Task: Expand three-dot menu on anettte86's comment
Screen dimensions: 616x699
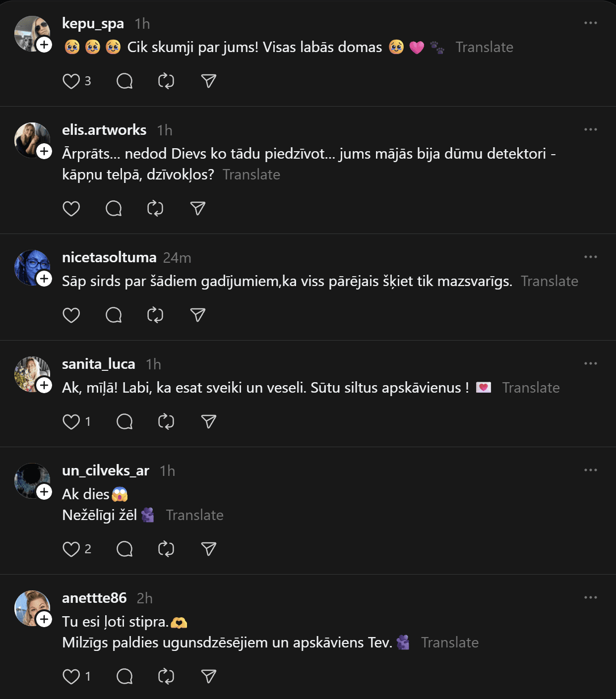Action: [590, 597]
